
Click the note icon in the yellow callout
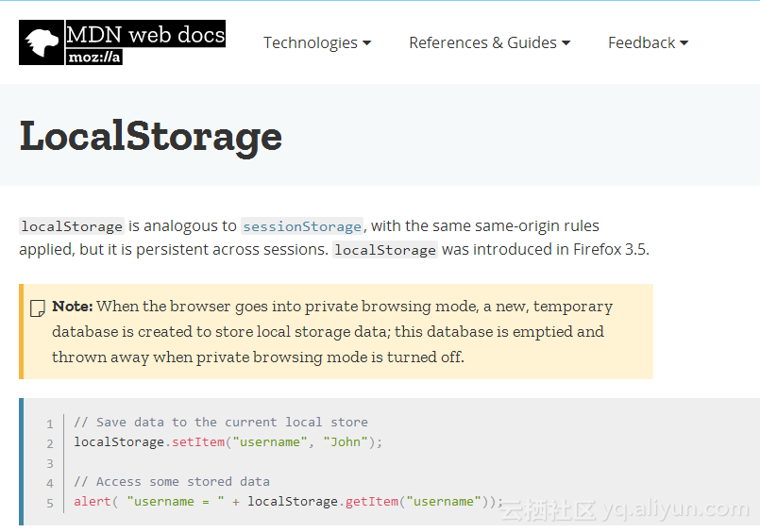pos(38,308)
